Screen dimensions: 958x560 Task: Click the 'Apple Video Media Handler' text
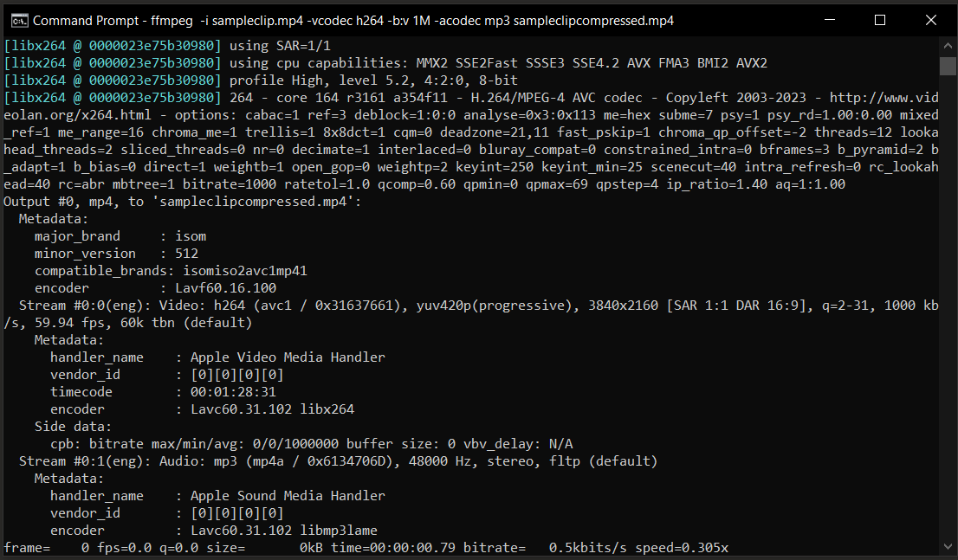tap(288, 357)
